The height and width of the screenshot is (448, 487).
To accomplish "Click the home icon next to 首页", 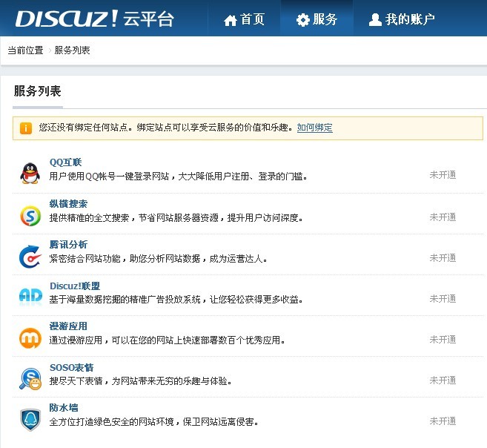I will click(230, 20).
